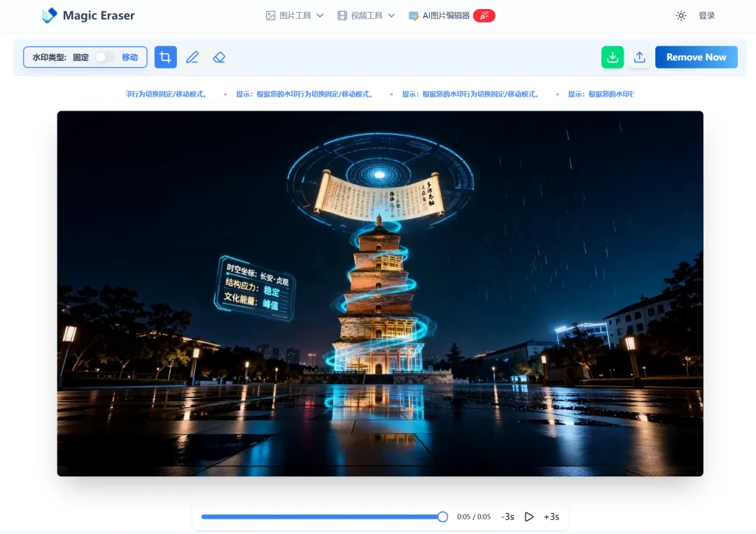Select the 固定 watermark type label

tap(80, 57)
